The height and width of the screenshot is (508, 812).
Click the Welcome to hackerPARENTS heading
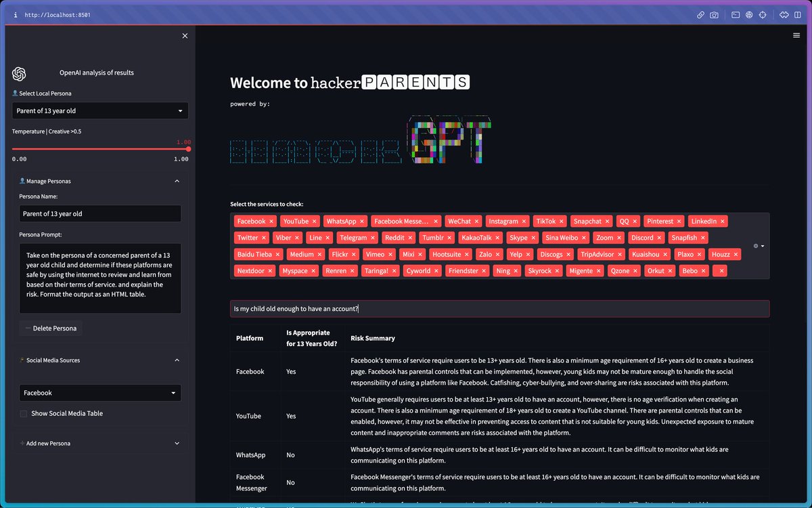(350, 83)
